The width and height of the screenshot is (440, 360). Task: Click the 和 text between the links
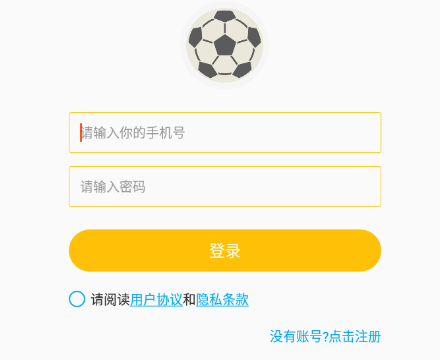click(x=189, y=299)
